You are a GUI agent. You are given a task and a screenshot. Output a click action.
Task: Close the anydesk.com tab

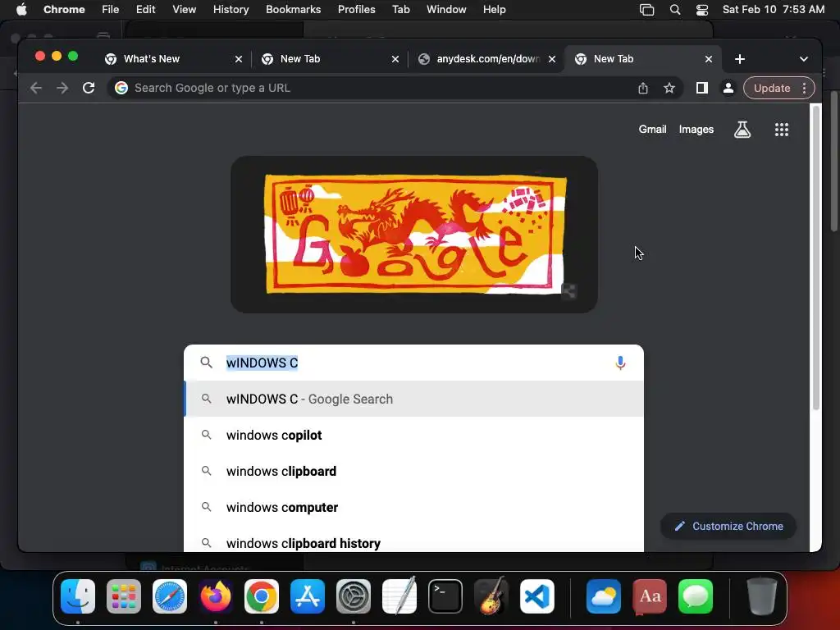[x=552, y=59]
